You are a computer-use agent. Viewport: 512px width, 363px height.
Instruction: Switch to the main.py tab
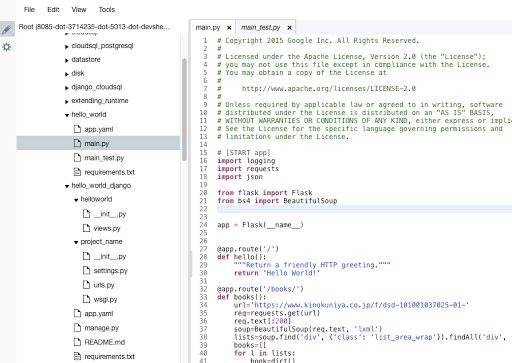tap(208, 27)
